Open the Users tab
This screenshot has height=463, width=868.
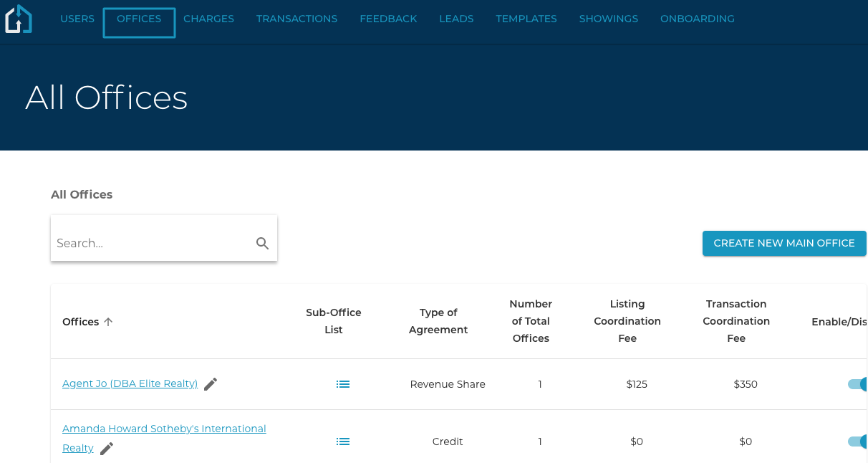77,19
